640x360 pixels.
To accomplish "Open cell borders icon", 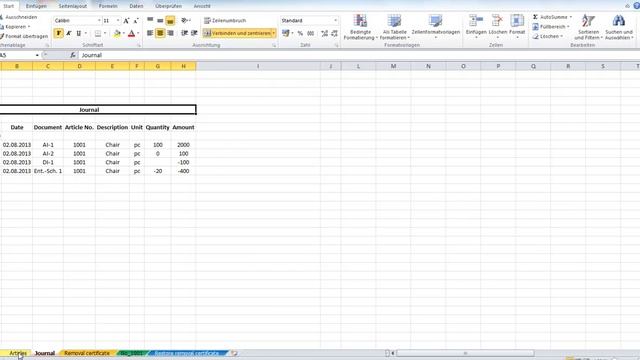I will pos(98,33).
